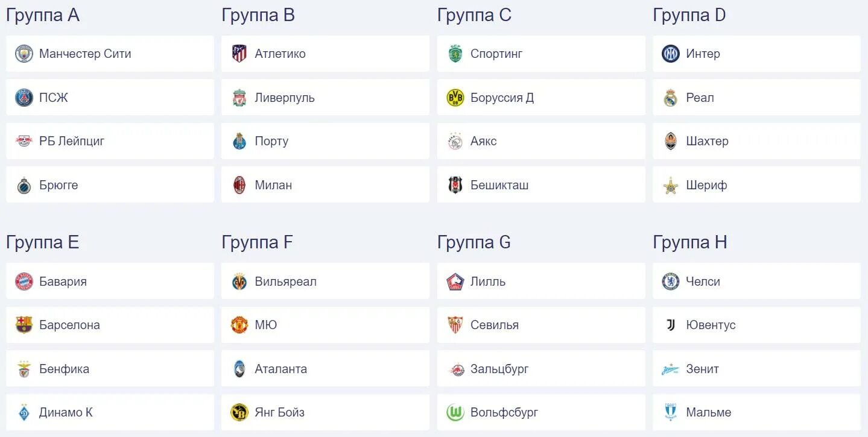Select the Аякс team entry
Image resolution: width=868 pixels, height=437 pixels.
541,141
